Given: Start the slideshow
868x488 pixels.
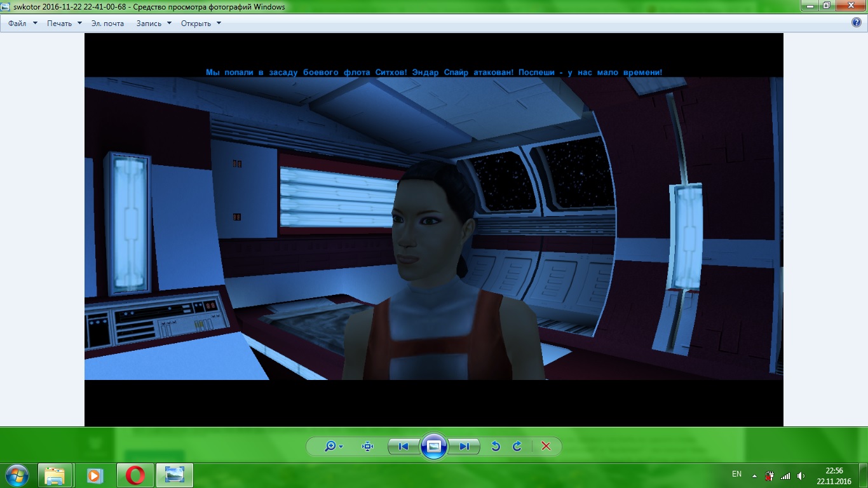Looking at the screenshot, I should (x=434, y=446).
